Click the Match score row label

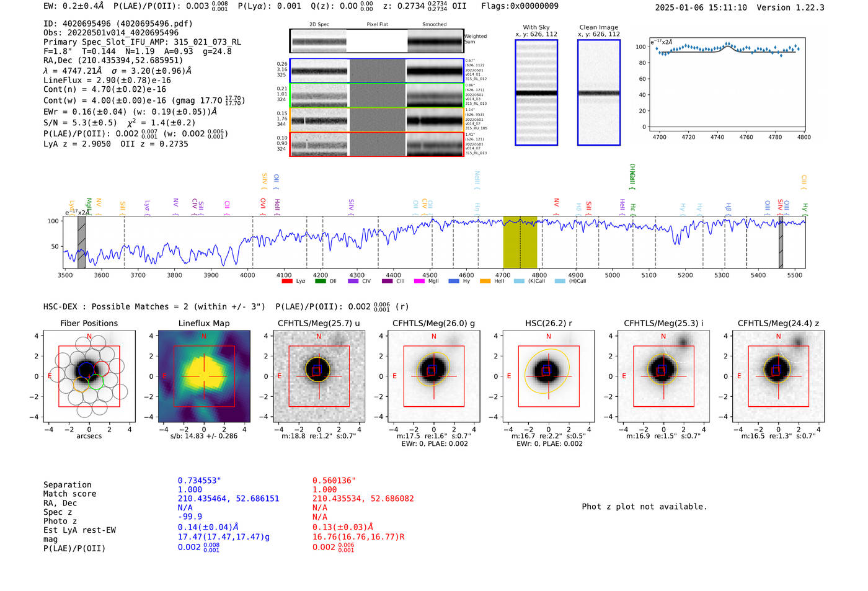(70, 494)
